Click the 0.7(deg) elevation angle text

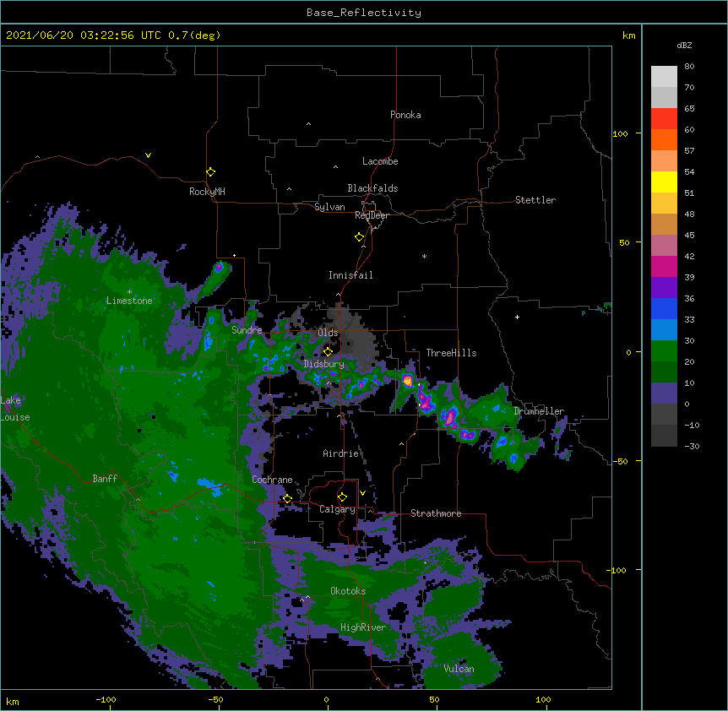point(194,35)
